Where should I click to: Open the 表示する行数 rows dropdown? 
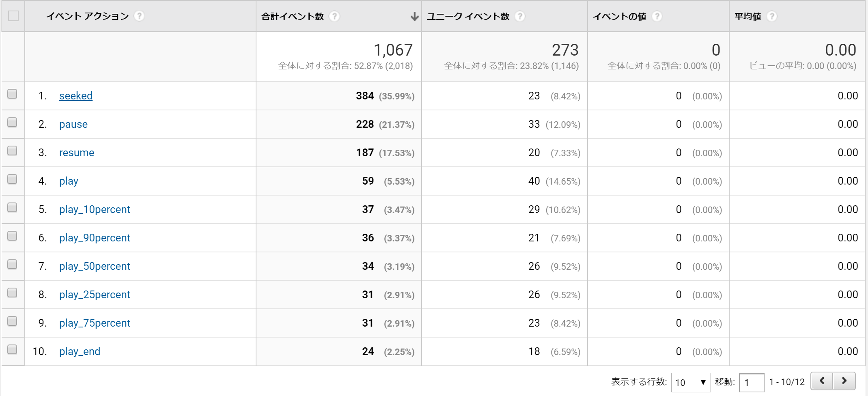[691, 382]
